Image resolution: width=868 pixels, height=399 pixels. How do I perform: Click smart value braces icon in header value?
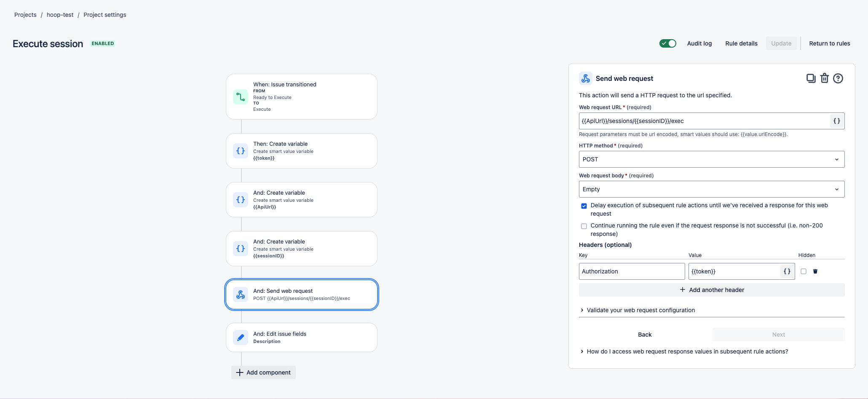787,271
